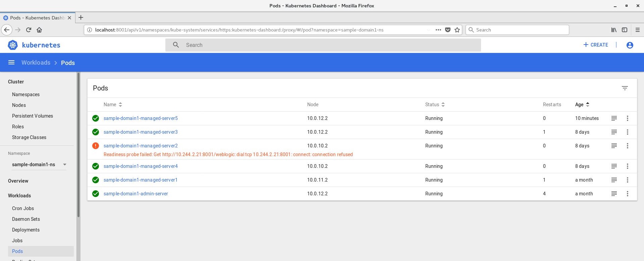Click the Kubernetes dashboard search field
The height and width of the screenshot is (261, 644).
(x=323, y=45)
